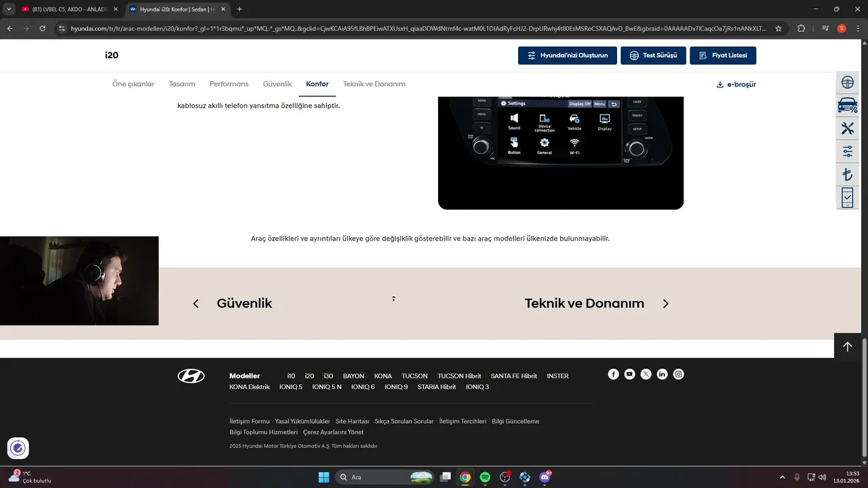Open Chrome three-dot menu
The height and width of the screenshot is (488, 868).
pyautogui.click(x=857, y=28)
